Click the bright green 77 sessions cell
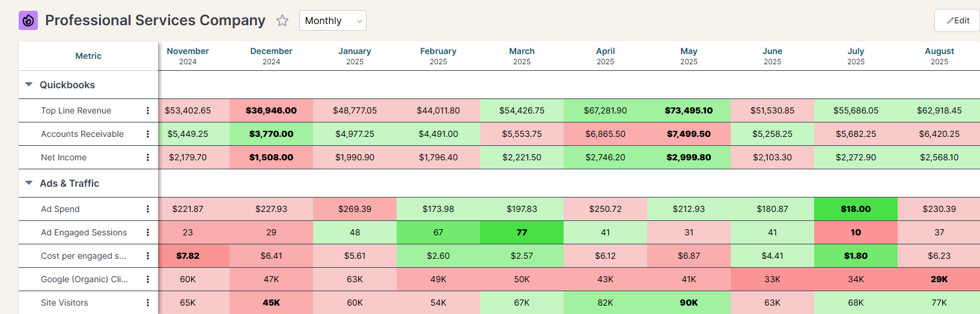 (522, 232)
